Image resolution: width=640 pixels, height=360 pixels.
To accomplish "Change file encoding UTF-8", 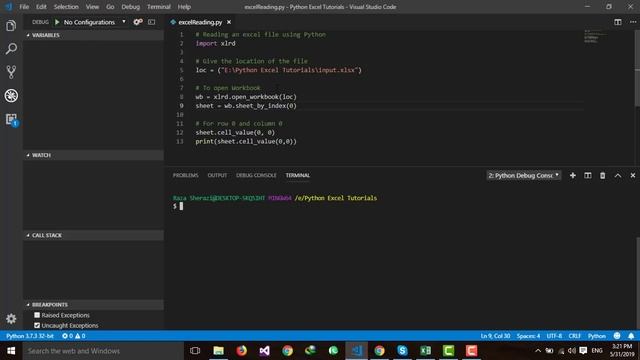I will 554,336.
